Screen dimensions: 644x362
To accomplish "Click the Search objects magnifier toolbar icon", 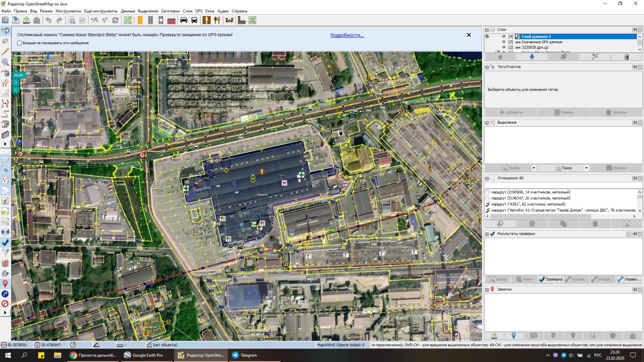I will [71, 20].
